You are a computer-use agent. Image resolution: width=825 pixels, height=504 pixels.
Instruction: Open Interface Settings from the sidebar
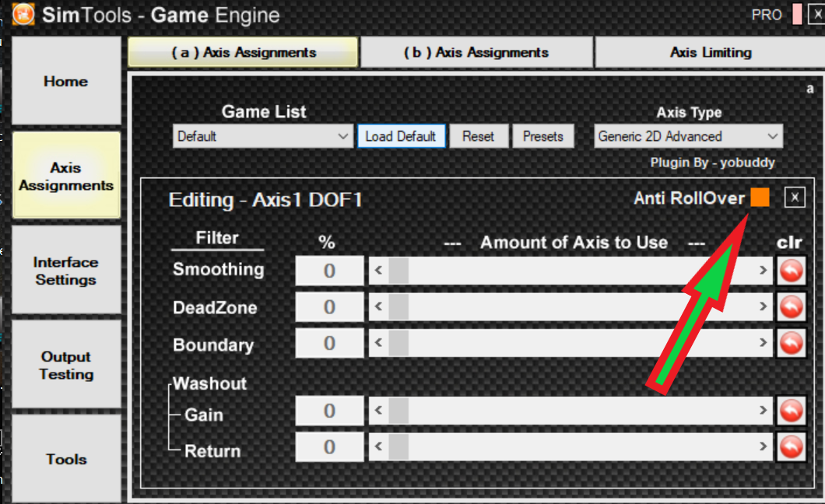(x=66, y=270)
